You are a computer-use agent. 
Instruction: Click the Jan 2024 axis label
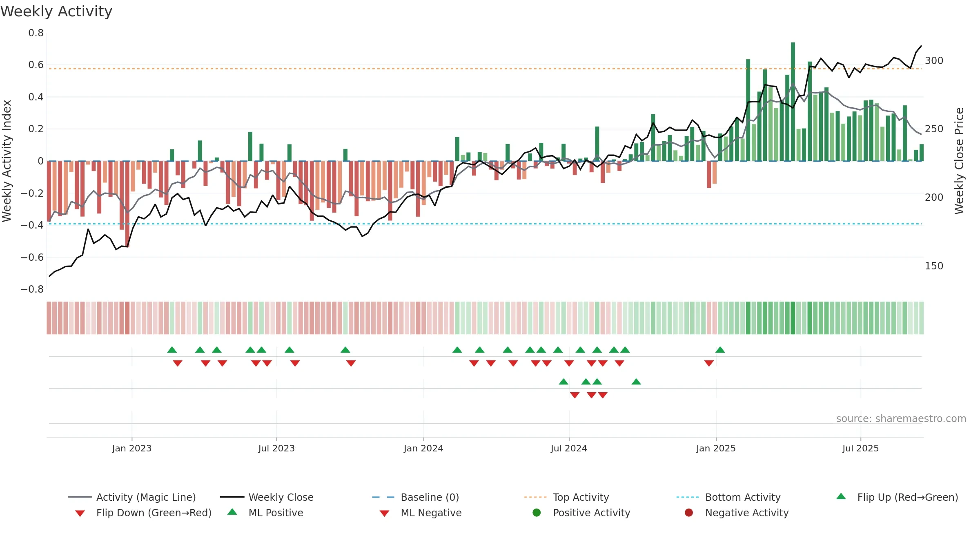coord(423,448)
